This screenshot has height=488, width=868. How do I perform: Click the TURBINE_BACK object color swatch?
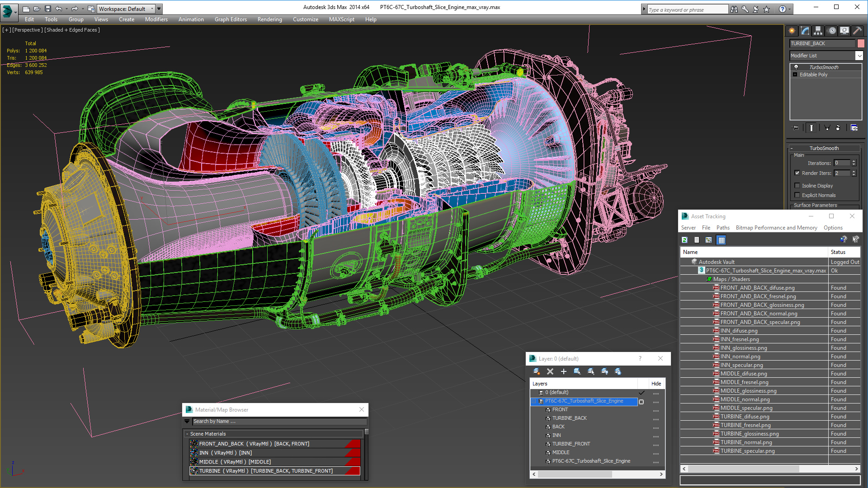pyautogui.click(x=861, y=43)
